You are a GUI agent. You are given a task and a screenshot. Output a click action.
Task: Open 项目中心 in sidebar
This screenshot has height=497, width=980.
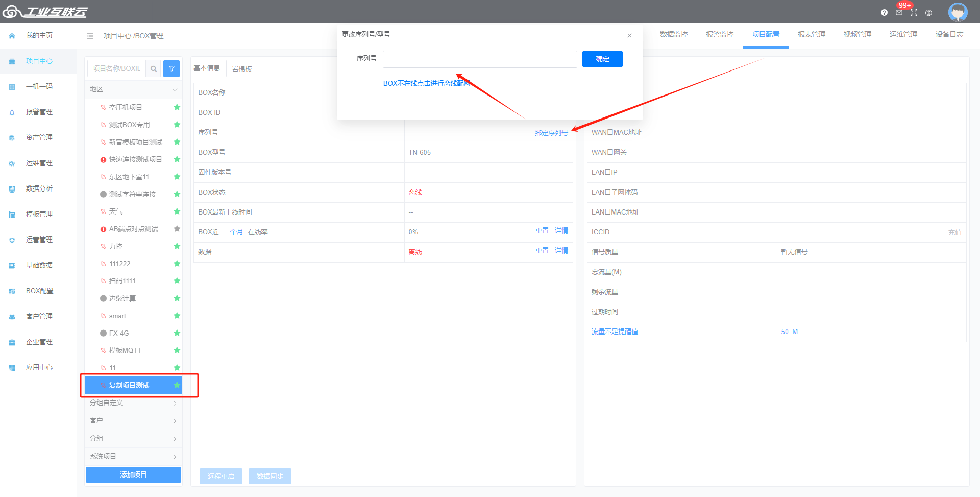(38, 61)
